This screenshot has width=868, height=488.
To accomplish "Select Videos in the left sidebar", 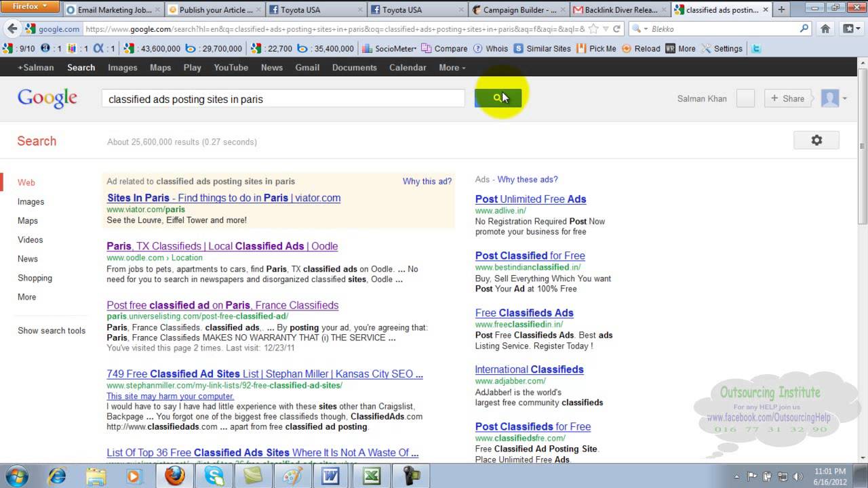I will [31, 240].
